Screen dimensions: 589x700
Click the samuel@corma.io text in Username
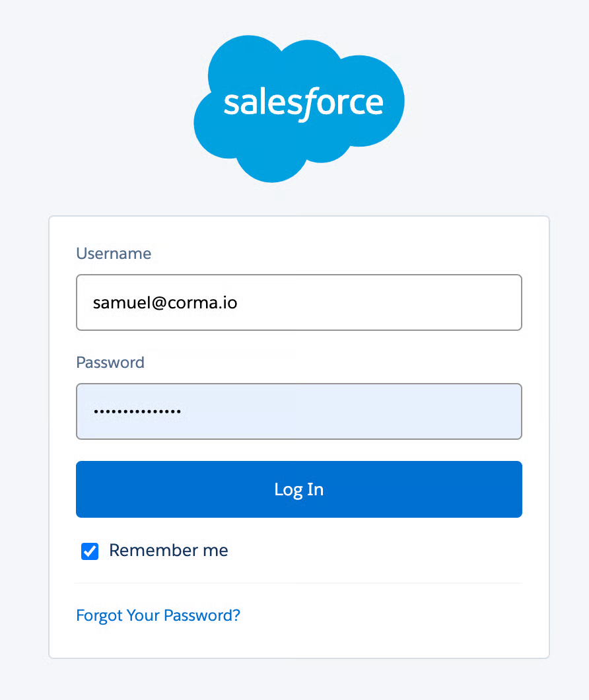coord(165,303)
